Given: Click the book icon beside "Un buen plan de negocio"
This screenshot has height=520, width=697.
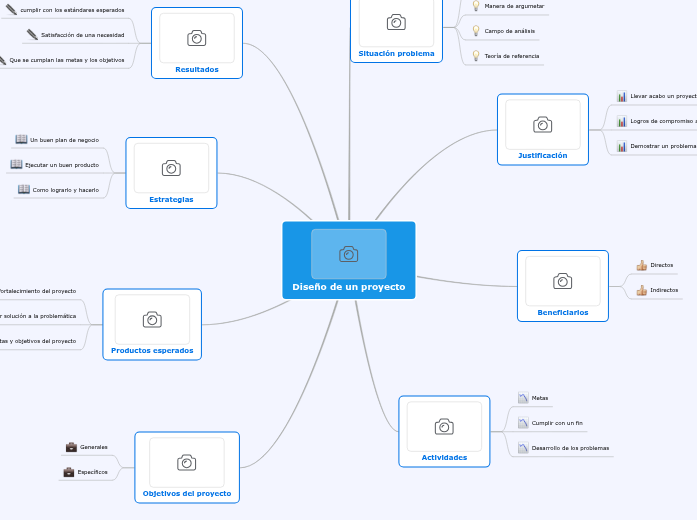Looking at the screenshot, I should pos(22,140).
